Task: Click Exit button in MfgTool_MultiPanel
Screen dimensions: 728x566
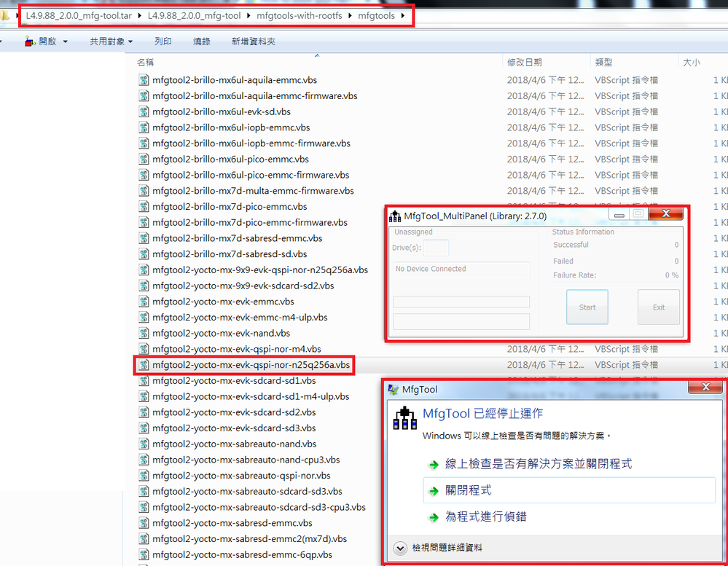Action: (658, 307)
